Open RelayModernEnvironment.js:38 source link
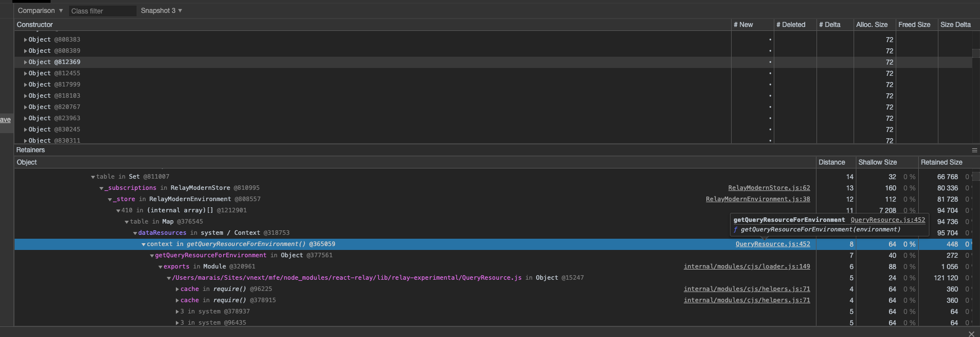This screenshot has height=337, width=980. [x=757, y=199]
